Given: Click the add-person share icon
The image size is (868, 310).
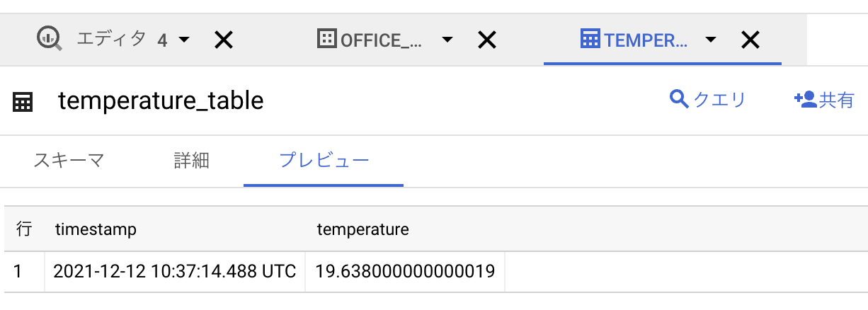Looking at the screenshot, I should (805, 100).
